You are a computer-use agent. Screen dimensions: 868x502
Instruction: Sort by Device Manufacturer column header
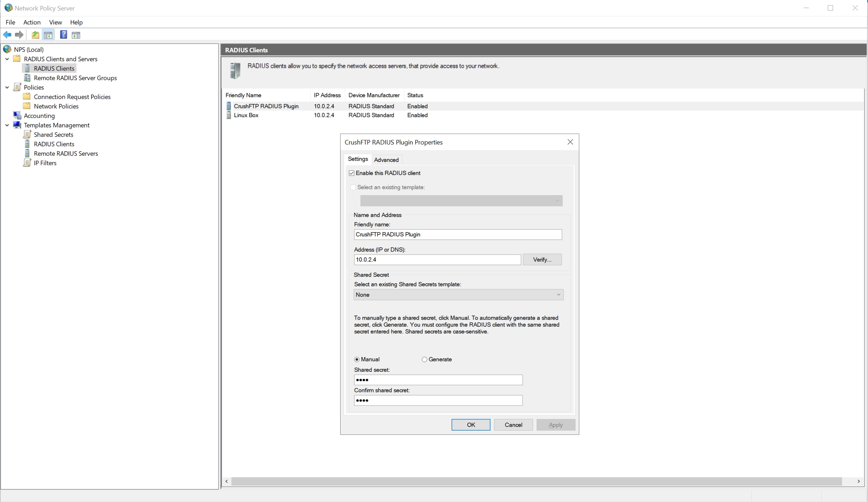pyautogui.click(x=374, y=95)
